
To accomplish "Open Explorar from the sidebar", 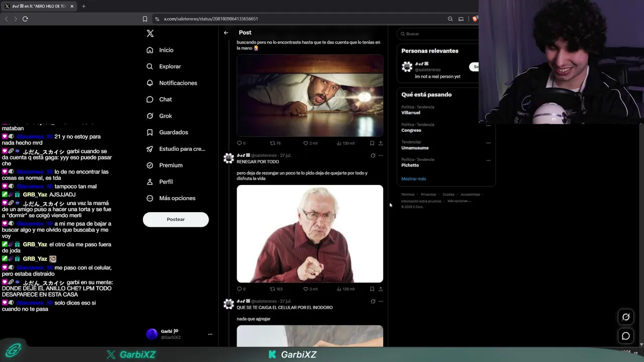I will coord(164,66).
